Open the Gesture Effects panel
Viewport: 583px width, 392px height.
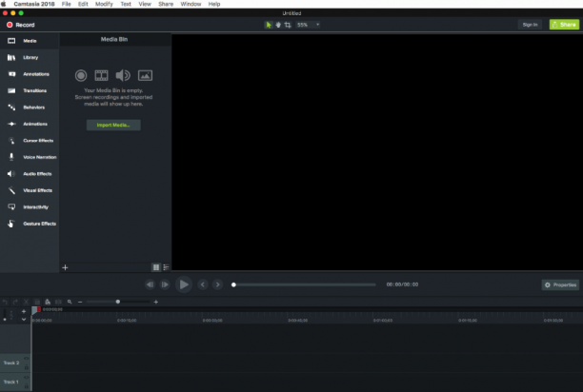pyautogui.click(x=30, y=224)
